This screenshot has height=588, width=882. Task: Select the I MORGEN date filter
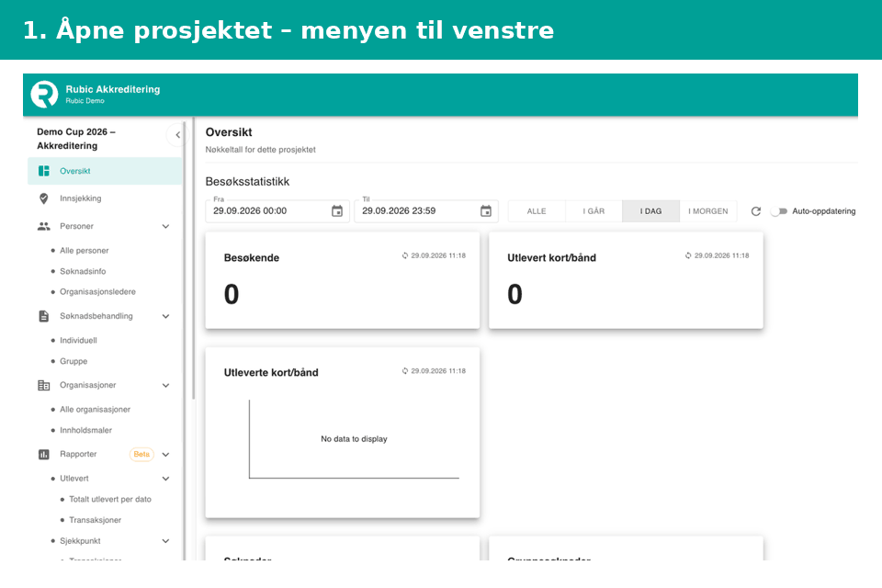[x=708, y=211]
